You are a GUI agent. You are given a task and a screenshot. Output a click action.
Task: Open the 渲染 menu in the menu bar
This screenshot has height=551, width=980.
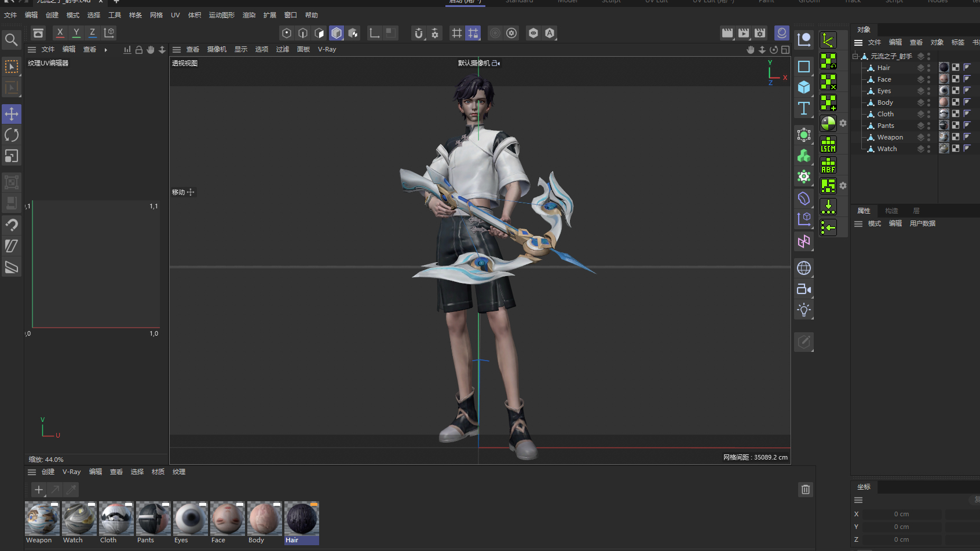pos(249,15)
